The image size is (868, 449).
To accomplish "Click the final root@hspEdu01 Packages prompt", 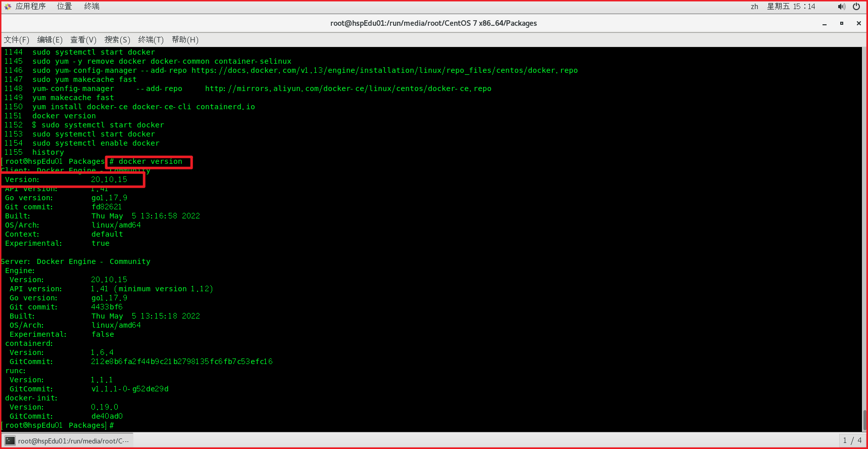I will [x=58, y=426].
